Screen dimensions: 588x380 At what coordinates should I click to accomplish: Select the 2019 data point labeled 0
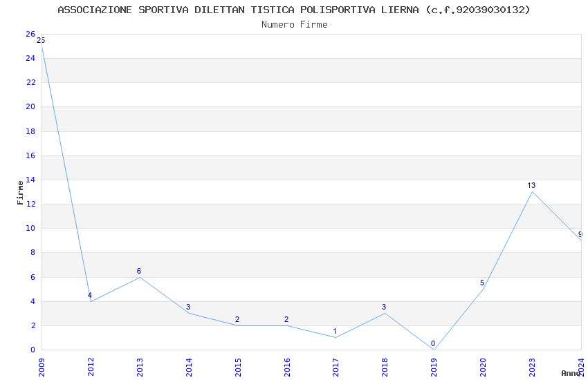click(434, 349)
